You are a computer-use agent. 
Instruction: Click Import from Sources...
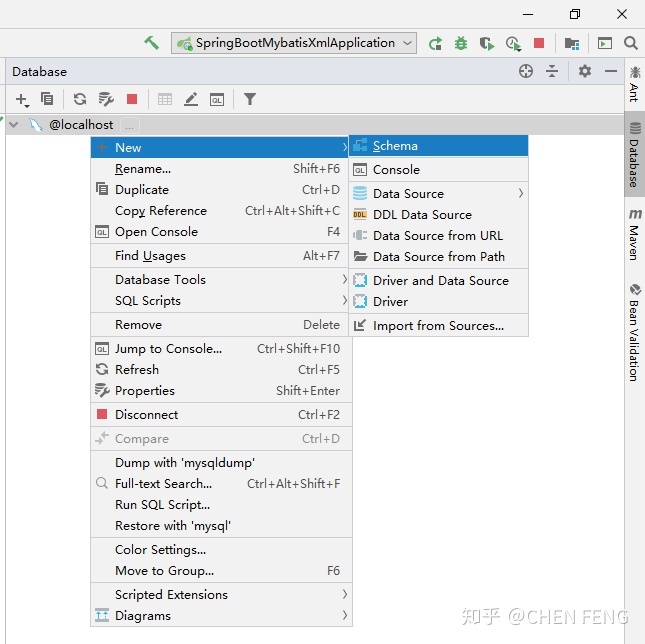439,326
